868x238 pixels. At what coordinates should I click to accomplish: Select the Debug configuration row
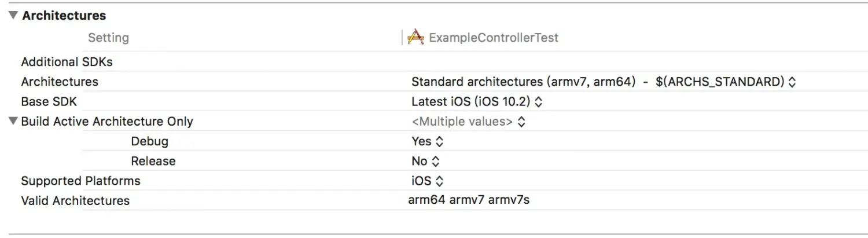[149, 141]
